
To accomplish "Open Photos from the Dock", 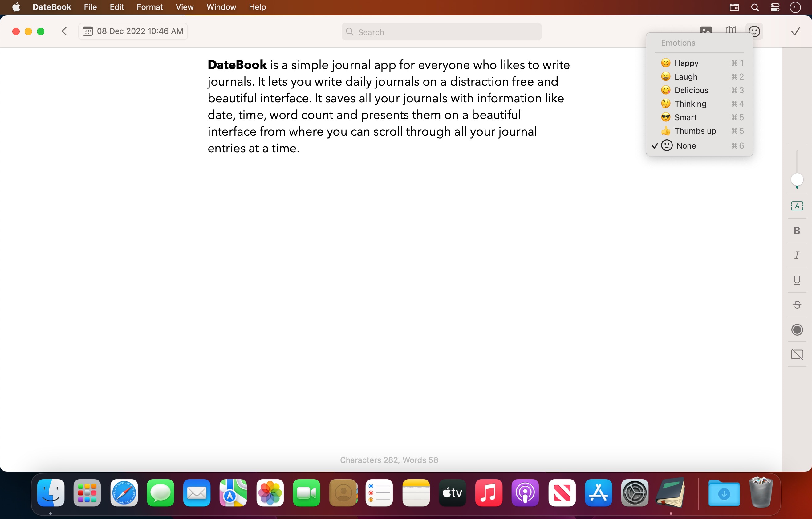I will pos(270,492).
